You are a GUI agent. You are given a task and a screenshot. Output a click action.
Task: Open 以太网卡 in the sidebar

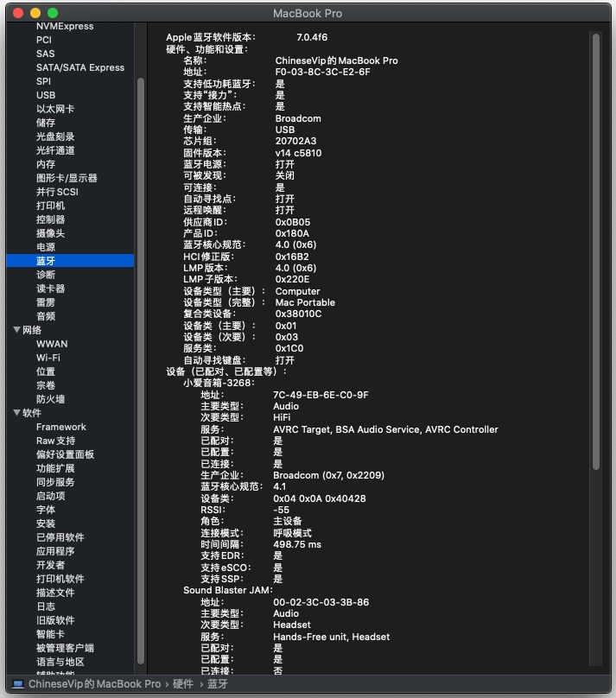coord(55,109)
